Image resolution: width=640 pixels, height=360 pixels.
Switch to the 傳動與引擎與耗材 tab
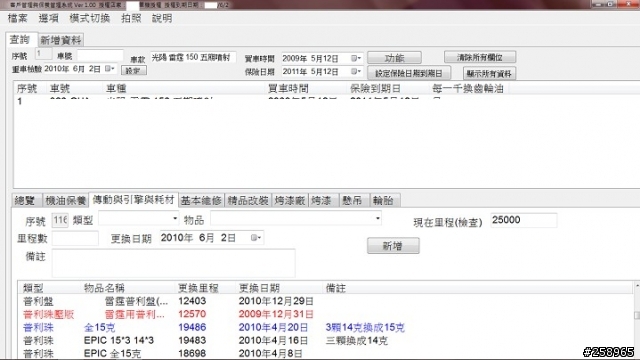coord(133,200)
